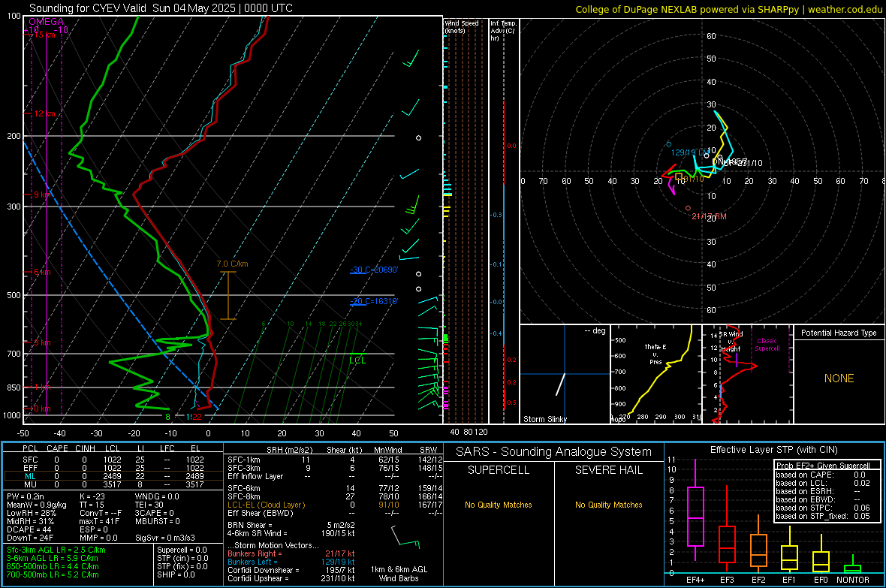Click the sounding title for CYEV
Screen dimensions: 886x588
pos(161,8)
